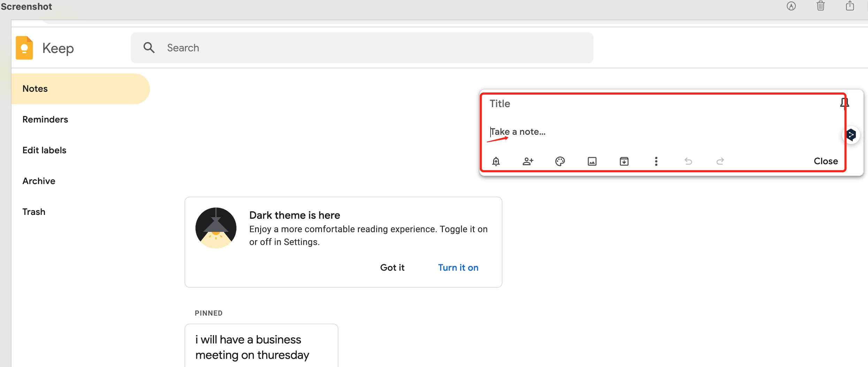Click the dark hexagon extension icon beside note
This screenshot has height=367, width=868.
pyautogui.click(x=851, y=135)
